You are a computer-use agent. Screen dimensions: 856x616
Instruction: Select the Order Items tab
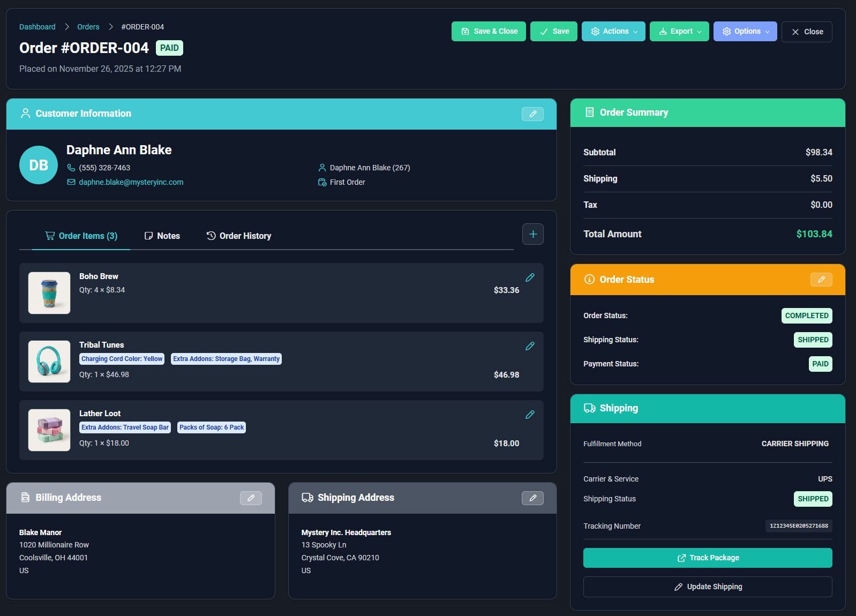click(81, 236)
